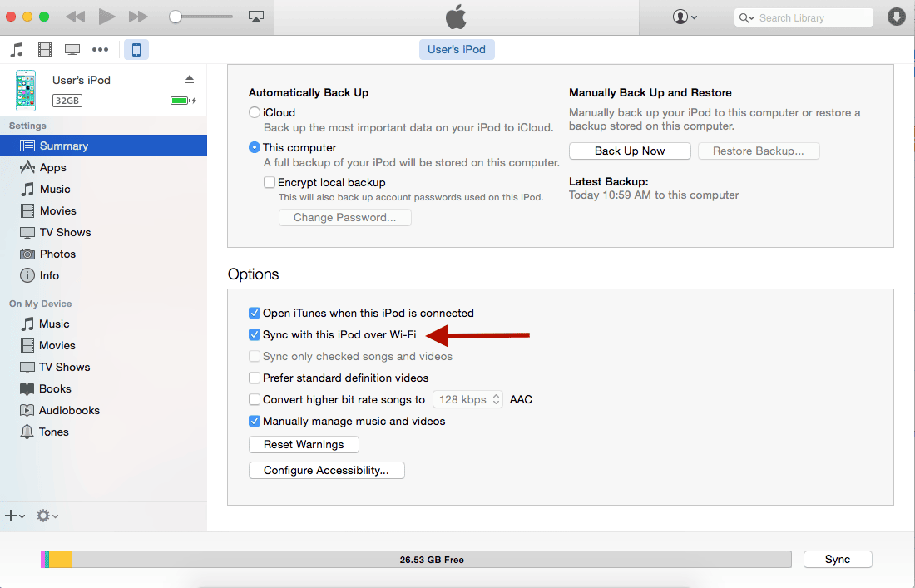Open Books under On My Device
The width and height of the screenshot is (915, 588).
(x=103, y=388)
